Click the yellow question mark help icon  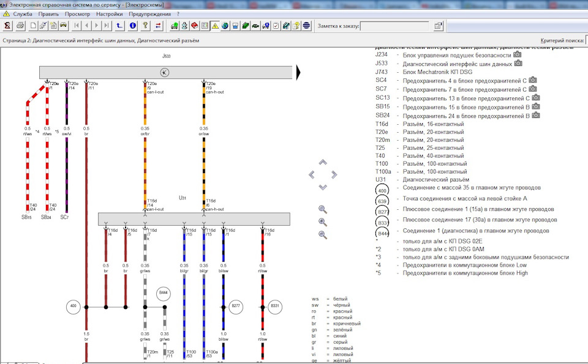[x=145, y=26]
